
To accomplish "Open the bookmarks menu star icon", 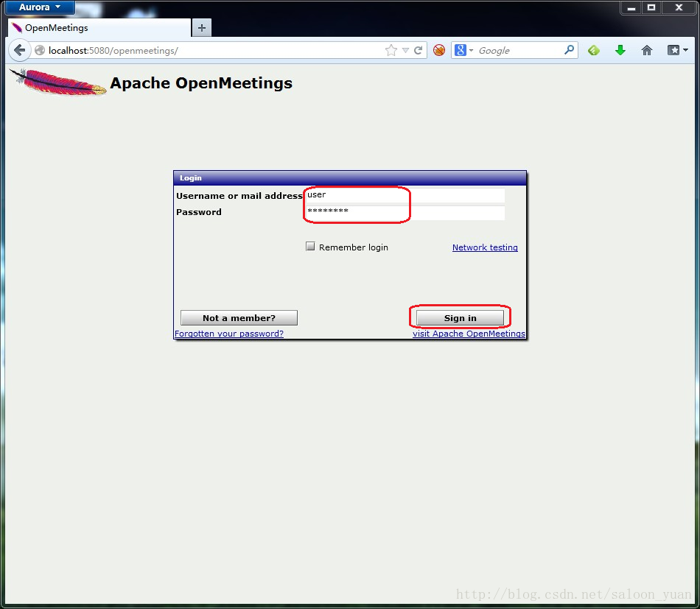I will coord(673,50).
